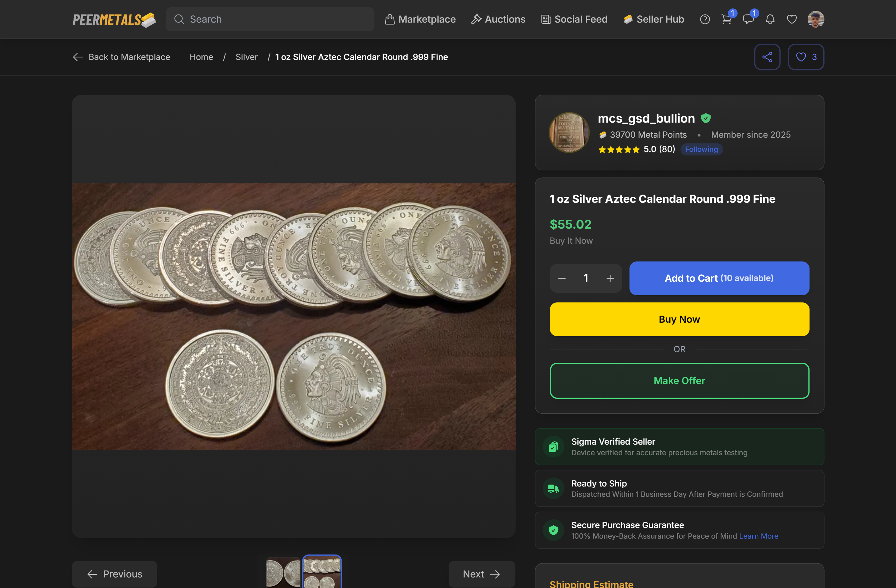The width and height of the screenshot is (896, 588).
Task: Decrease quantity with the minus button
Action: 562,278
